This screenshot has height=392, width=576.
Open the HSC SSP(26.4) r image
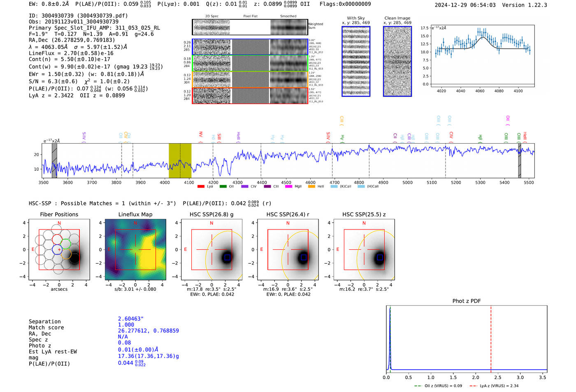point(288,249)
